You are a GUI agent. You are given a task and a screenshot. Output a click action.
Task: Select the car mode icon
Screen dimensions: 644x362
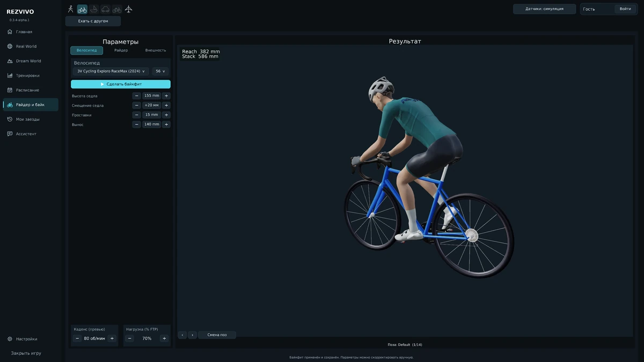pos(105,9)
